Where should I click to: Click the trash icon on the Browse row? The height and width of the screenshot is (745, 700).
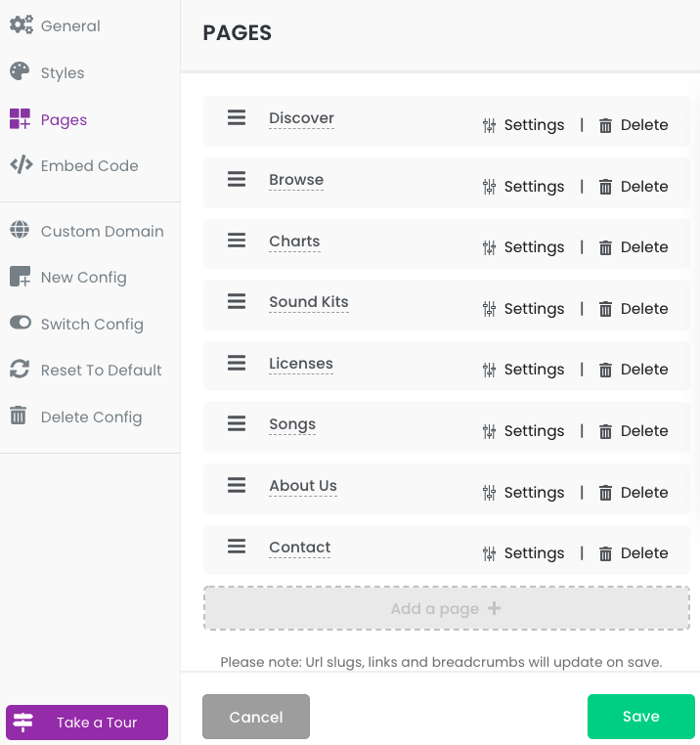tap(605, 187)
